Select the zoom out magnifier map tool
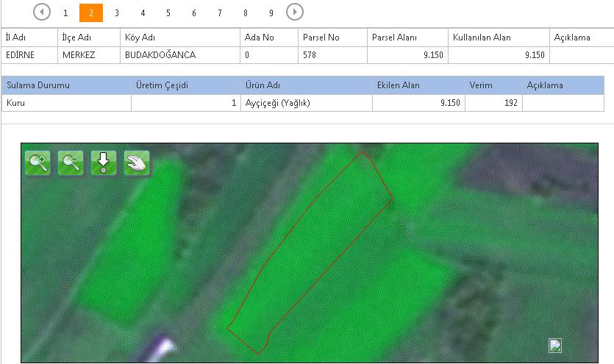Image resolution: width=614 pixels, height=364 pixels. 71,163
